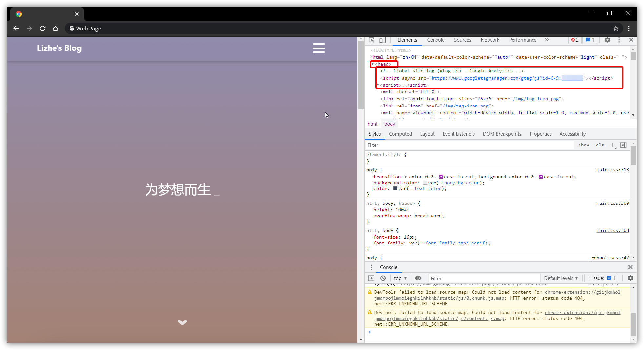Clear the console
This screenshot has height=350, width=644.
tap(383, 278)
